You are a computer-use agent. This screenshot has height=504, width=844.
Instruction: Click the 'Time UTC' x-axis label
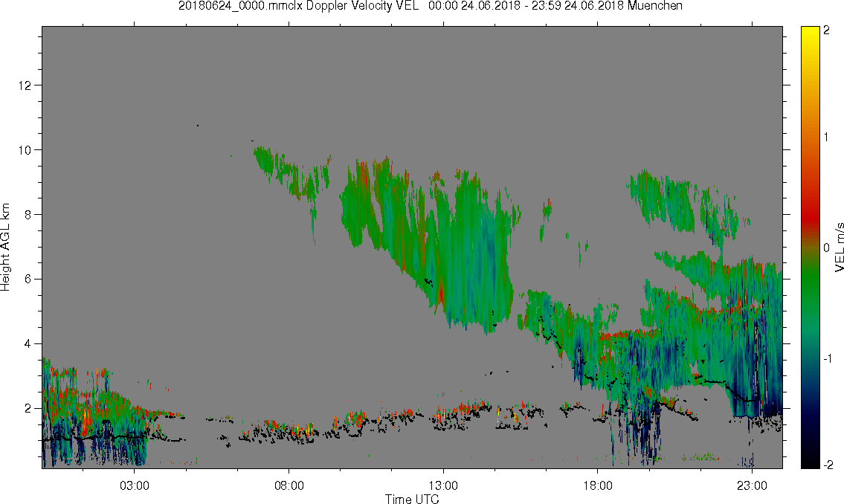(412, 499)
